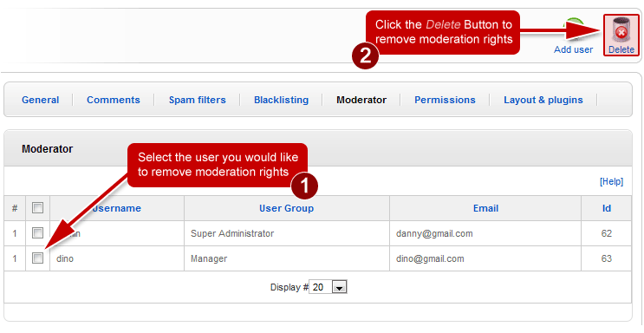Screen dimensions: 644x333
Task: Check the Super Administrator row checkbox
Action: 37,233
